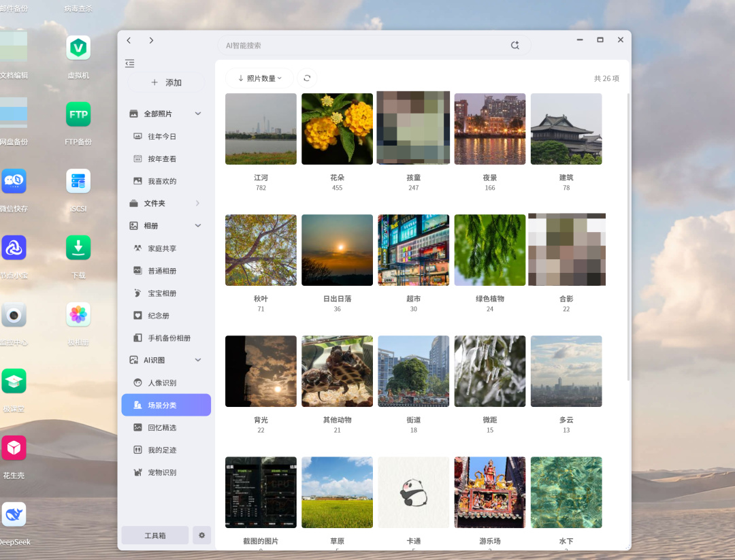Open the 草原 scene thumbnail

pos(337,492)
